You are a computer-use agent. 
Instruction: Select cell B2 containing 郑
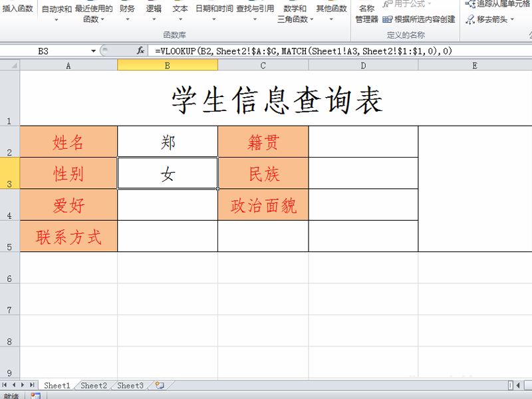coord(168,142)
